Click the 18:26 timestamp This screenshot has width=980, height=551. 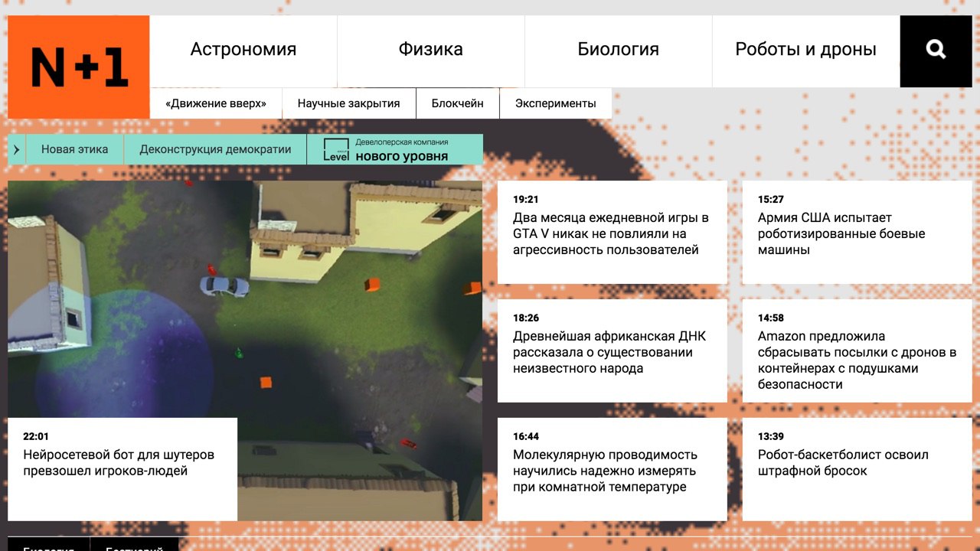(526, 318)
